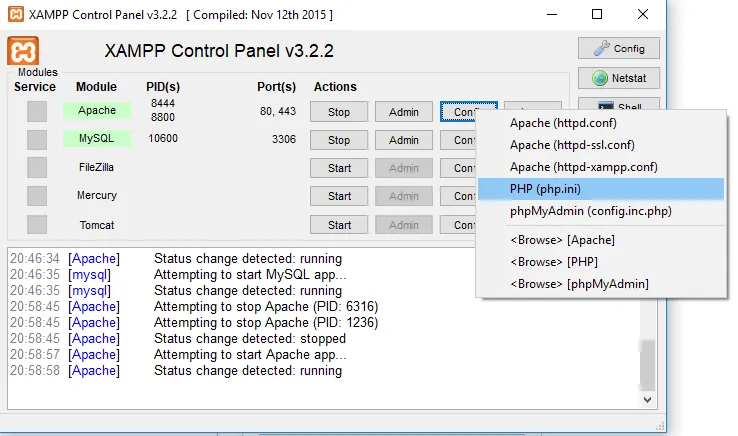Click MySQL port text '3306'
This screenshot has height=436, width=738.
(284, 139)
